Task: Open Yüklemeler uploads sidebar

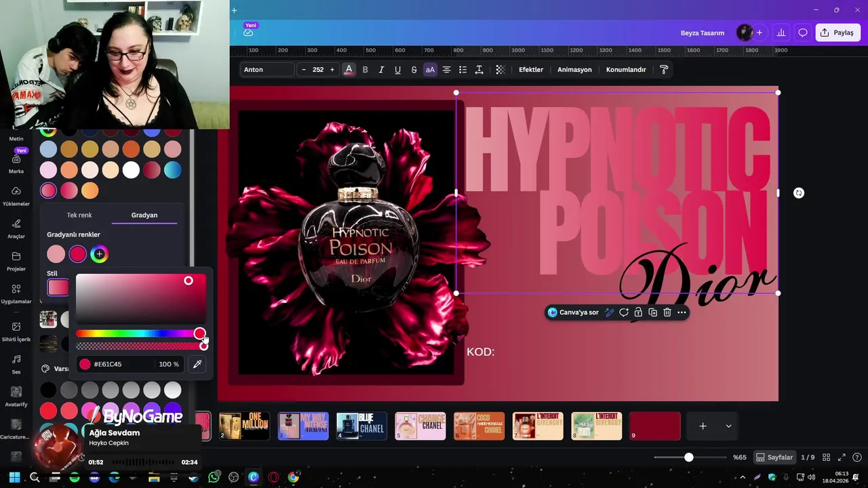Action: [x=16, y=197]
